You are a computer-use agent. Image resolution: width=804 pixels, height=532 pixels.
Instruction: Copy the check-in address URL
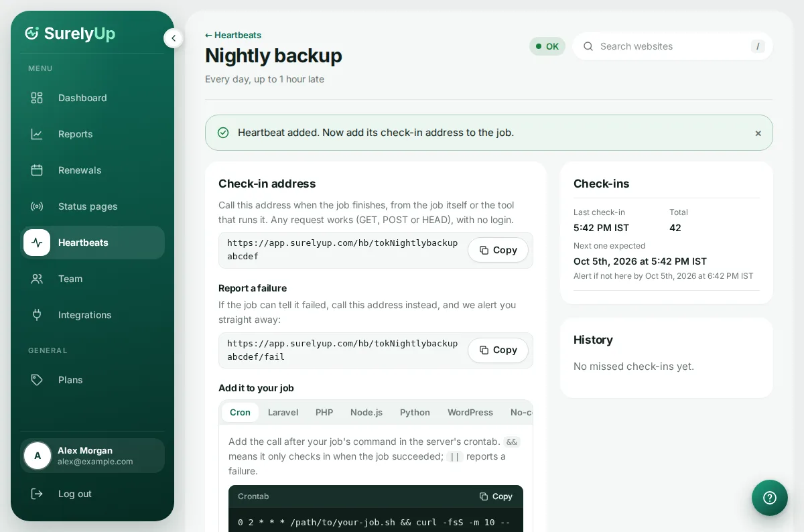498,250
